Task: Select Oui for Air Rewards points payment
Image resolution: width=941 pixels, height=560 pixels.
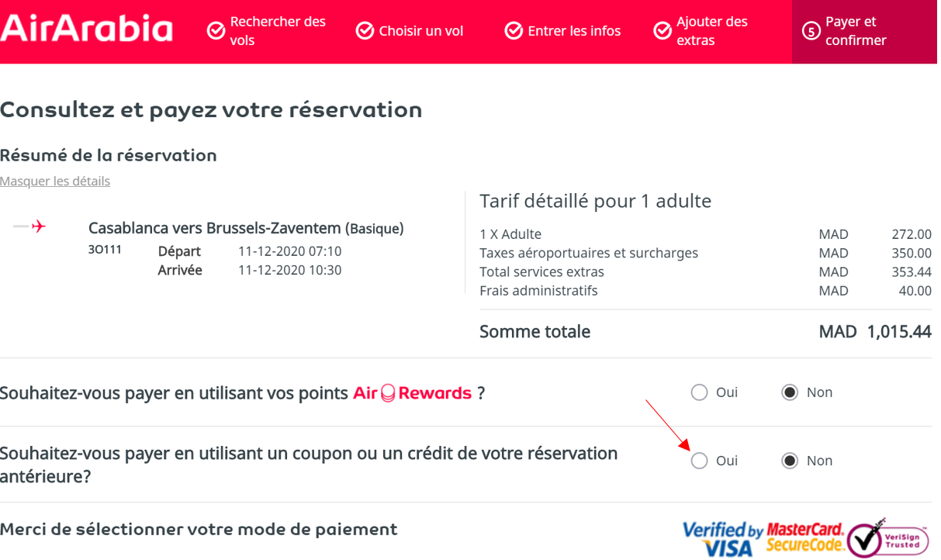Action: pos(700,392)
